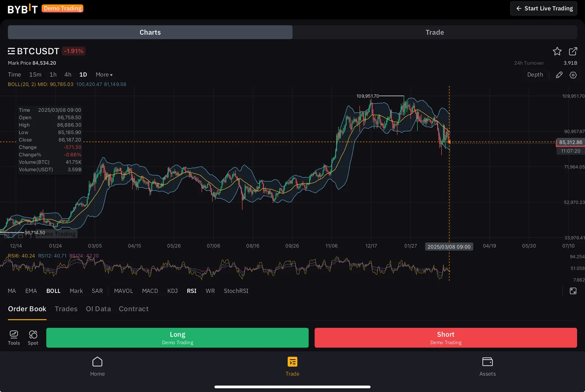The height and width of the screenshot is (392, 585).
Task: Expand chart to fullscreen
Action: click(x=573, y=291)
